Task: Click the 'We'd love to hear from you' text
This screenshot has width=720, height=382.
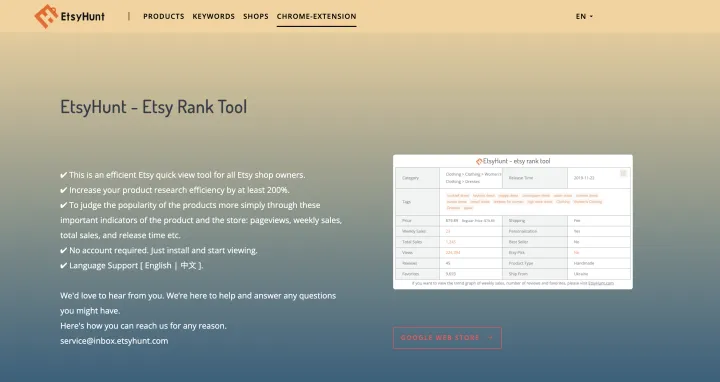Action: coord(198,303)
